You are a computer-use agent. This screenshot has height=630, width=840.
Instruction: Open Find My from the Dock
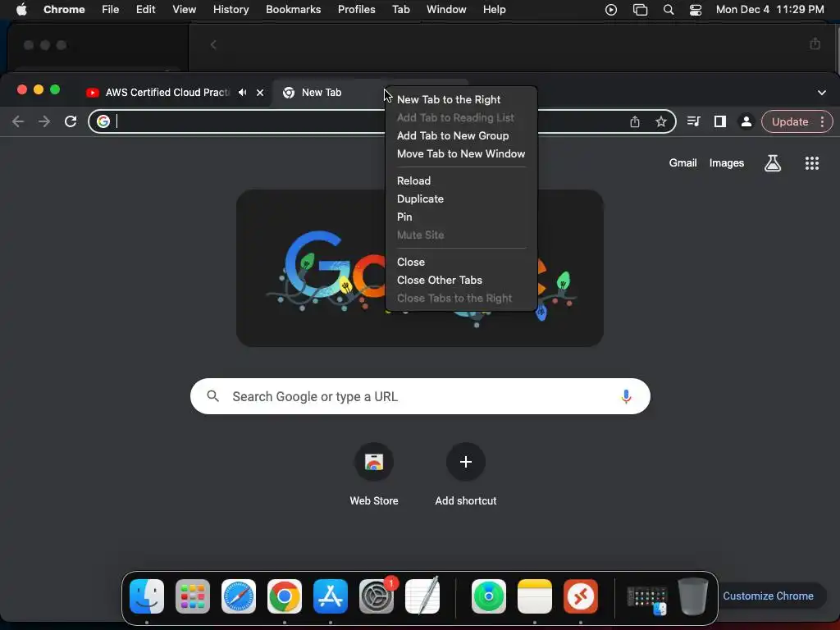click(489, 596)
